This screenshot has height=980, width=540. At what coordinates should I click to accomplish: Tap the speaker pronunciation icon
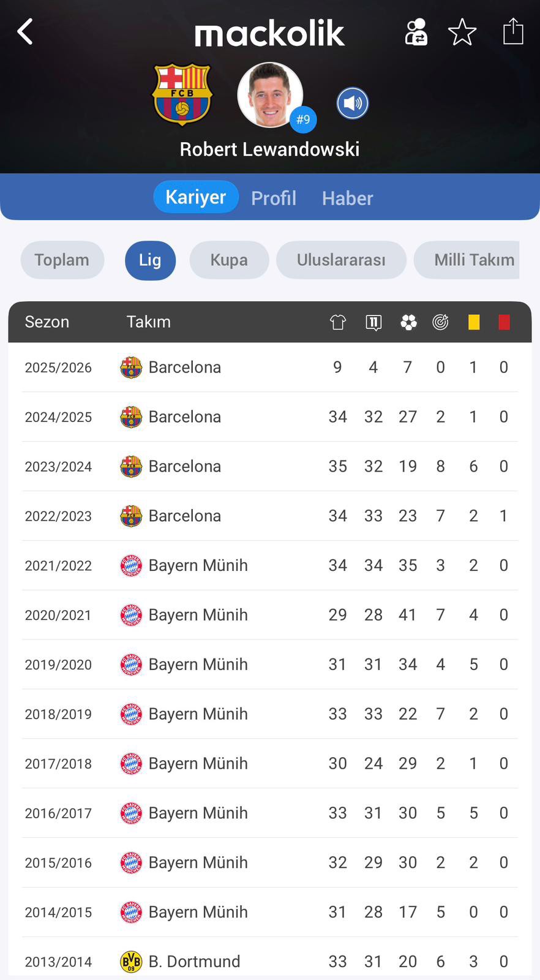[x=353, y=103]
